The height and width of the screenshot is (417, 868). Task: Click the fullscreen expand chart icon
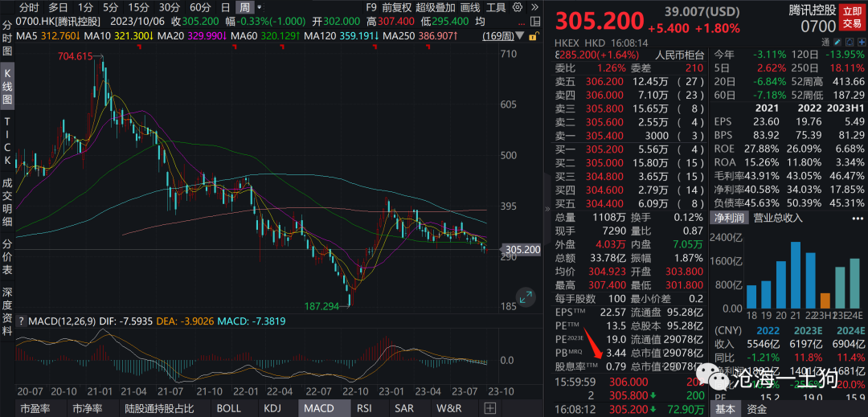(x=526, y=297)
